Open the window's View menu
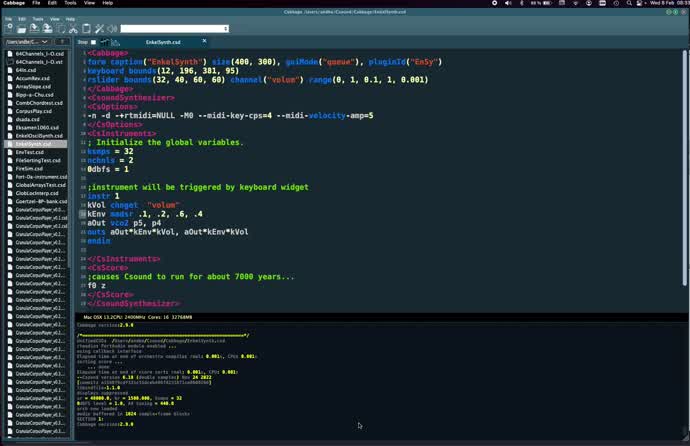Screen dimensions: 690x446 point(55,19)
